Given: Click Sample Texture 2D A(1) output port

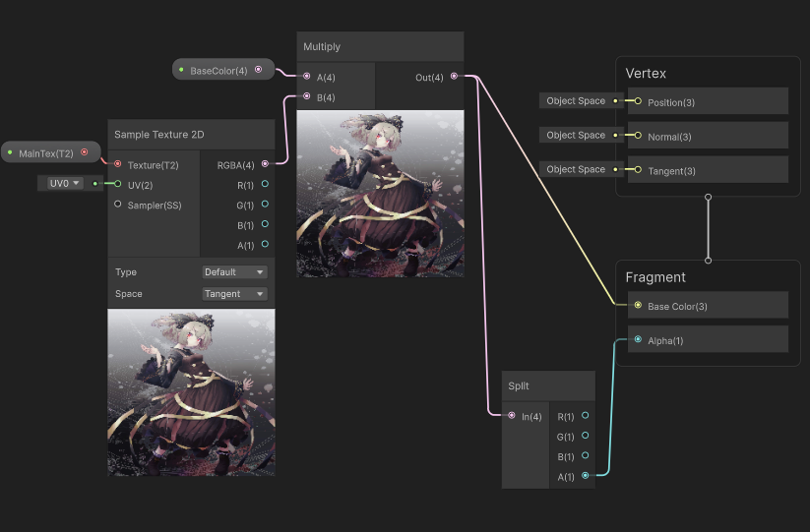Looking at the screenshot, I should click(265, 244).
